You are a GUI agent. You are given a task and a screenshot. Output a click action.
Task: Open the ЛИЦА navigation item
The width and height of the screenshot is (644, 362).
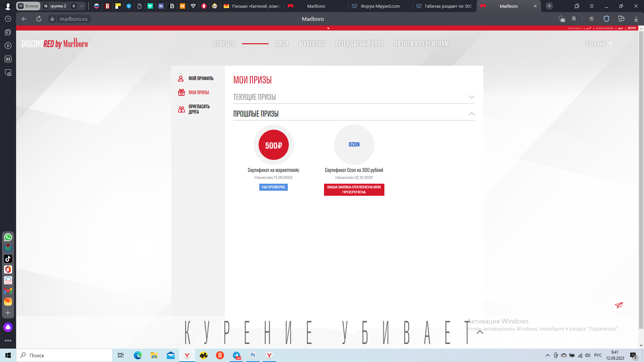282,44
